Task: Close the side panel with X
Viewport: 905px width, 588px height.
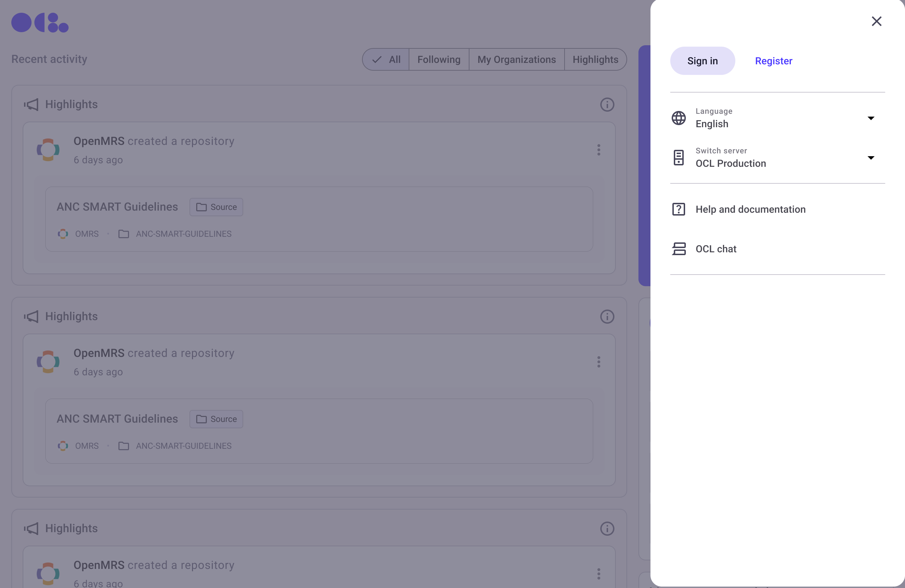Action: 876,21
